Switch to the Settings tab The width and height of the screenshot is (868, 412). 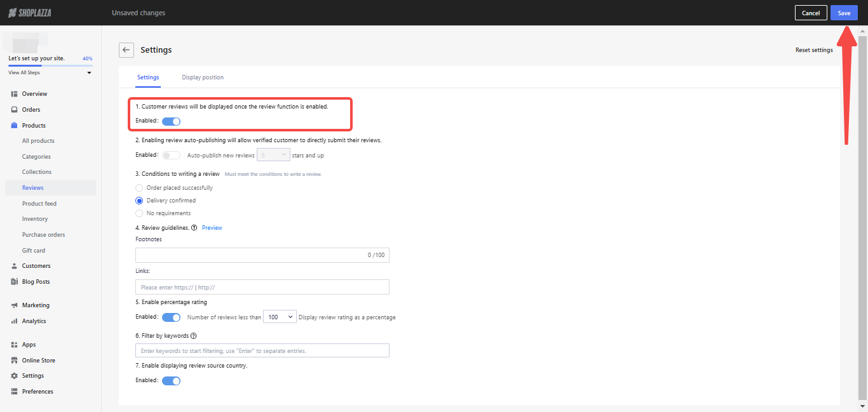148,77
